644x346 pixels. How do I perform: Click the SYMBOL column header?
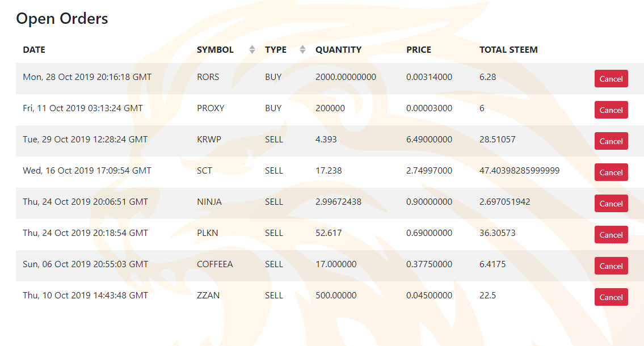pos(215,50)
